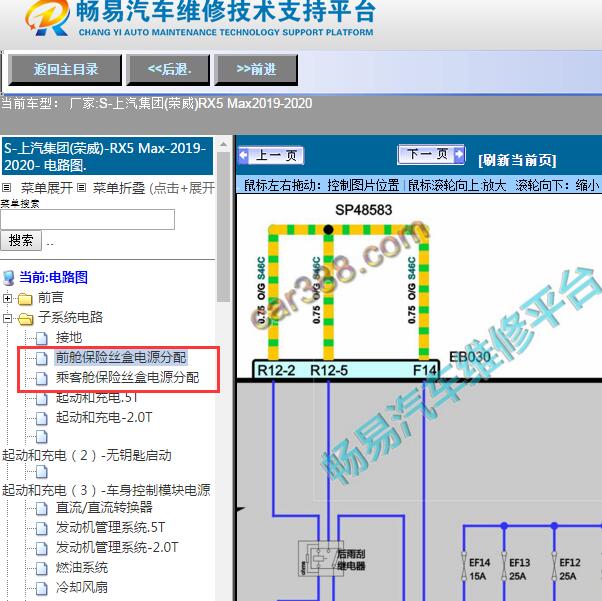
Task: Open next page with 下一页 button
Action: pyautogui.click(x=431, y=154)
